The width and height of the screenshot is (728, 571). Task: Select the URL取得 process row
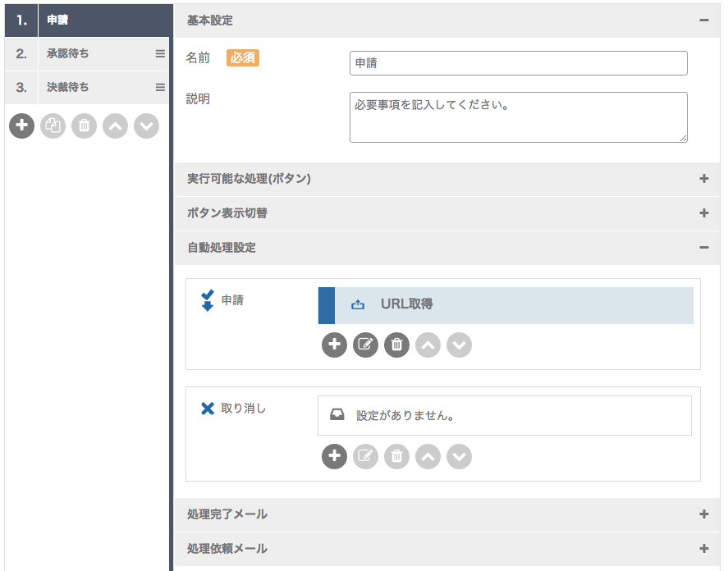pos(506,305)
